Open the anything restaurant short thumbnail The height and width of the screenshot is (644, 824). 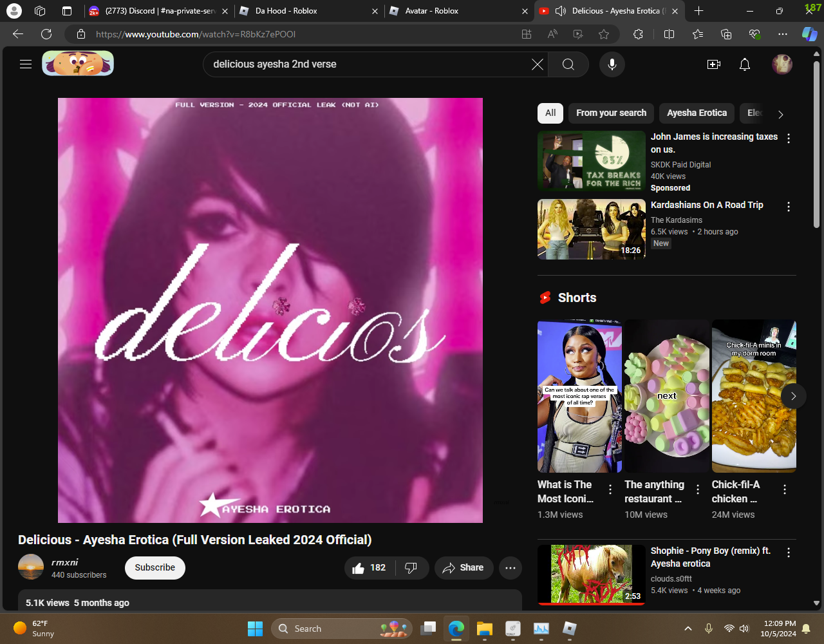[667, 396]
